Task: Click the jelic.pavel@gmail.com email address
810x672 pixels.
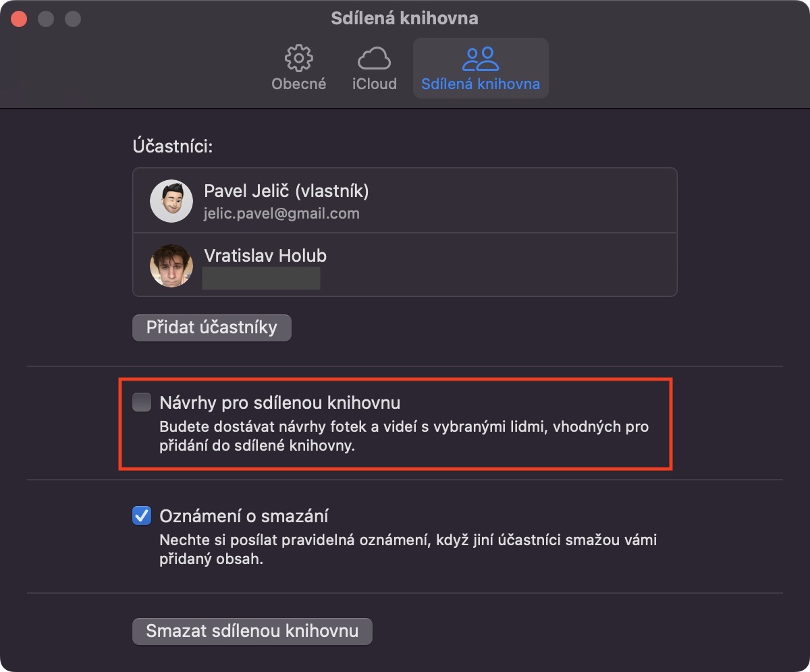Action: click(x=281, y=214)
